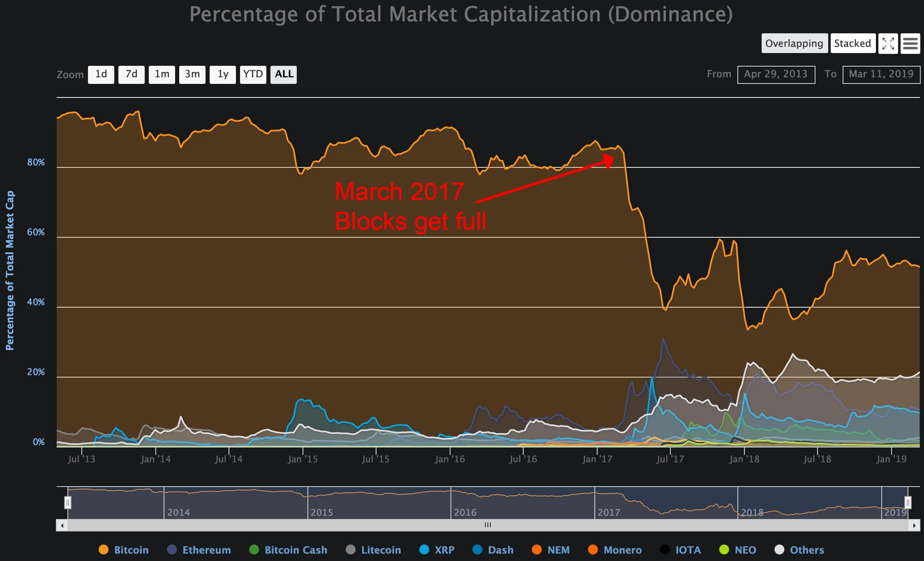Click 2015 label in navigator timeline
This screenshot has width=924, height=561.
tap(322, 512)
